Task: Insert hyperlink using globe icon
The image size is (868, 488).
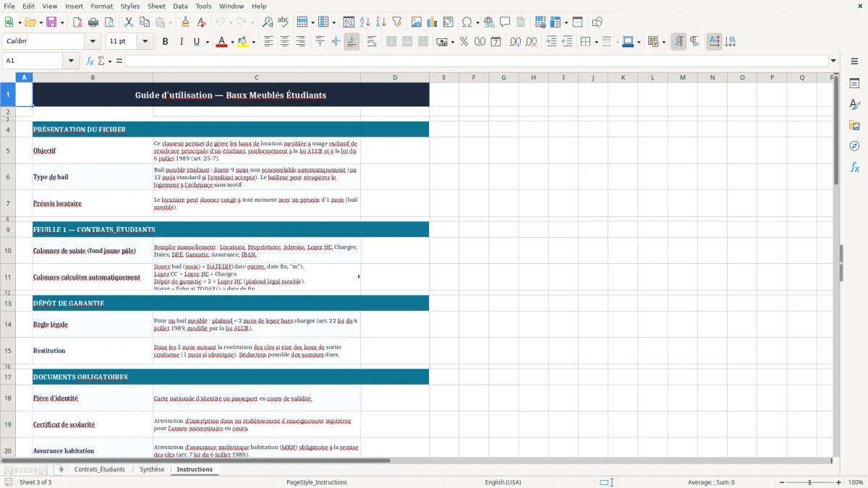Action: 489,22
